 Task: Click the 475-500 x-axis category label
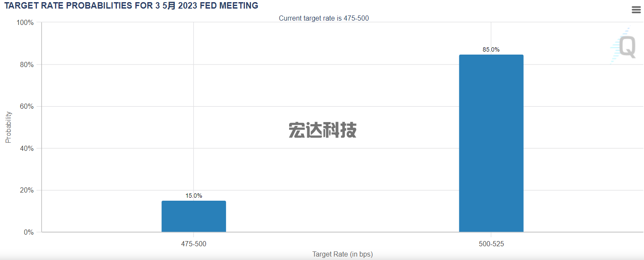coord(194,244)
